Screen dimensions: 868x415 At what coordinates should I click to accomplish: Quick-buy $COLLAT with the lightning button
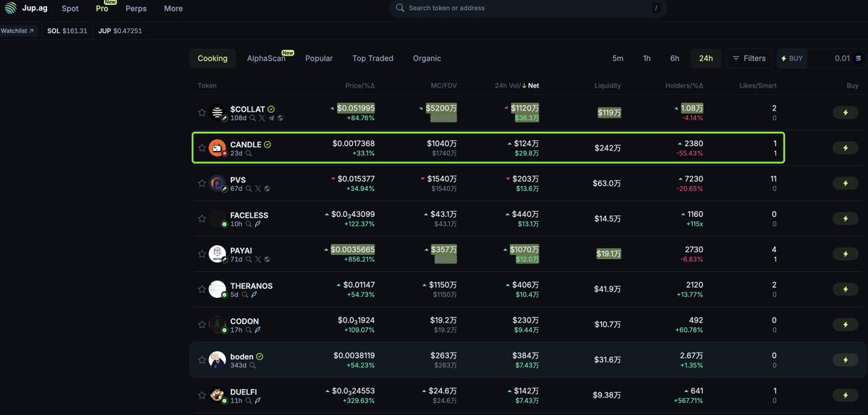[846, 112]
